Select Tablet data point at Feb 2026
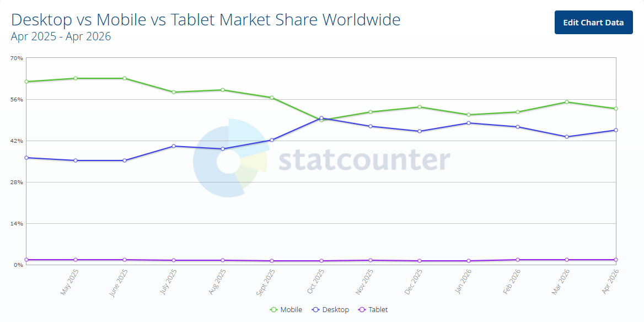 [x=518, y=260]
